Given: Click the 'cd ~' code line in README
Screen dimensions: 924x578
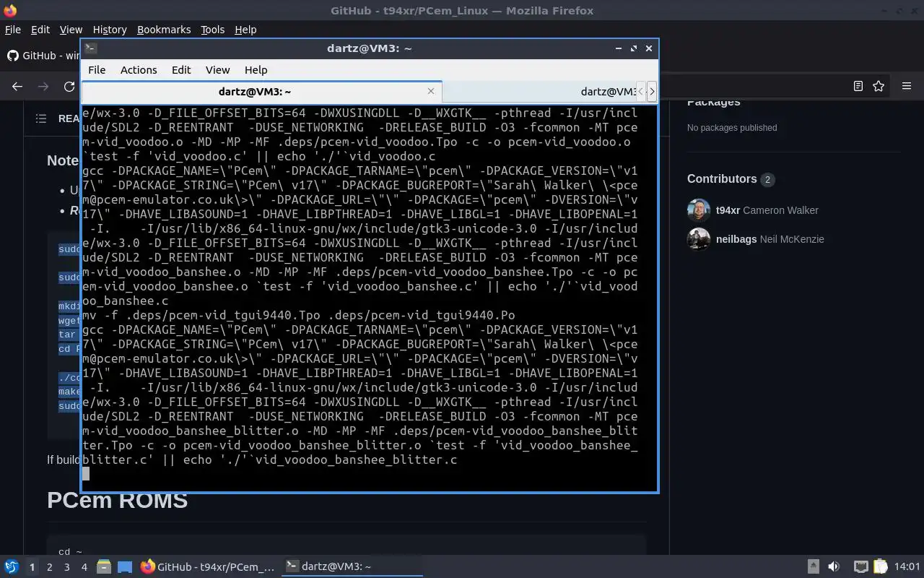Looking at the screenshot, I should (x=70, y=552).
